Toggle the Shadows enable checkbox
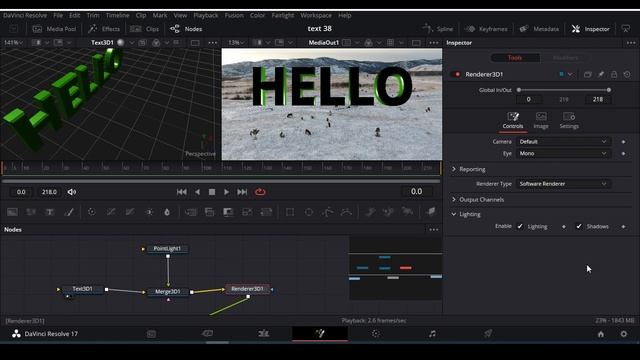 [x=579, y=226]
